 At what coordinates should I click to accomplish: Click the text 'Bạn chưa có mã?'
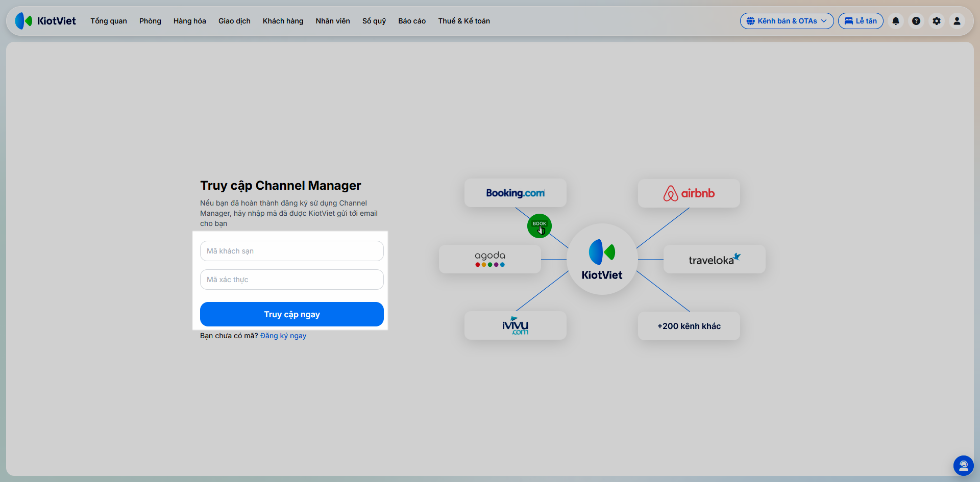coord(229,336)
